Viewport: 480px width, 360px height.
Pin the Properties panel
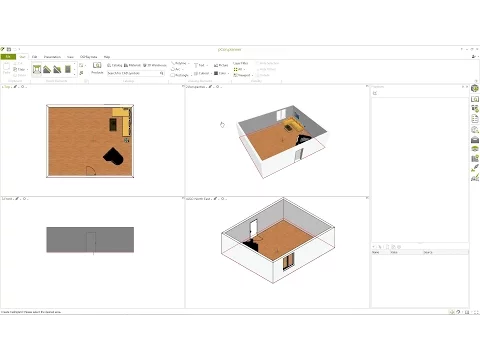coord(463,87)
